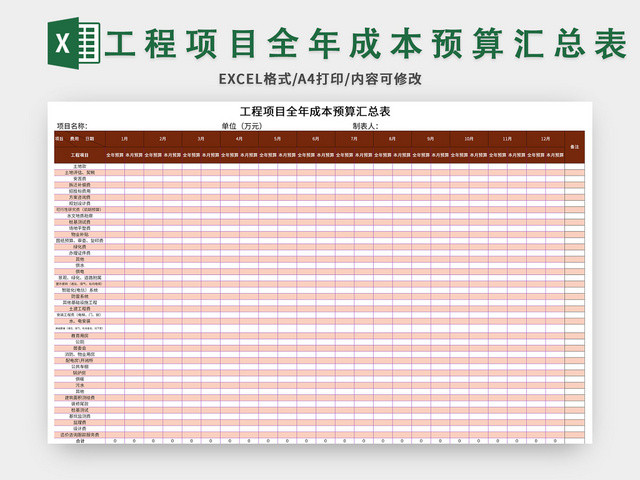The height and width of the screenshot is (480, 640).
Task: Click the 全年预算 header under 1月
Action: point(115,155)
